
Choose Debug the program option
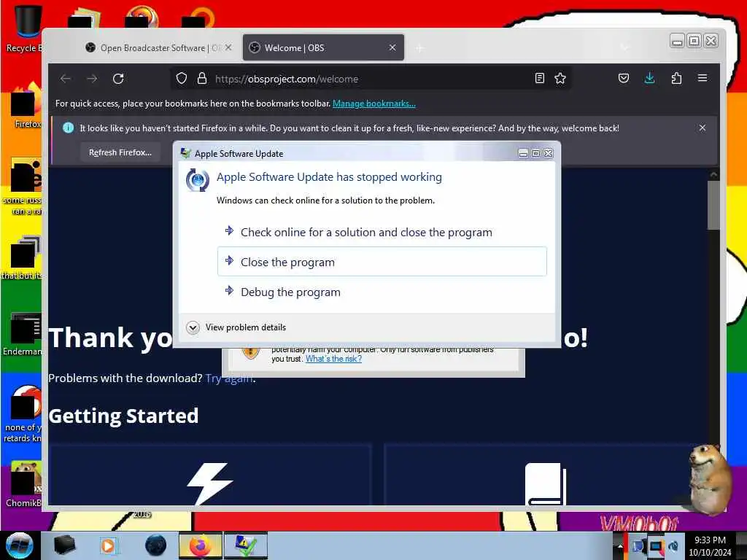pyautogui.click(x=382, y=292)
